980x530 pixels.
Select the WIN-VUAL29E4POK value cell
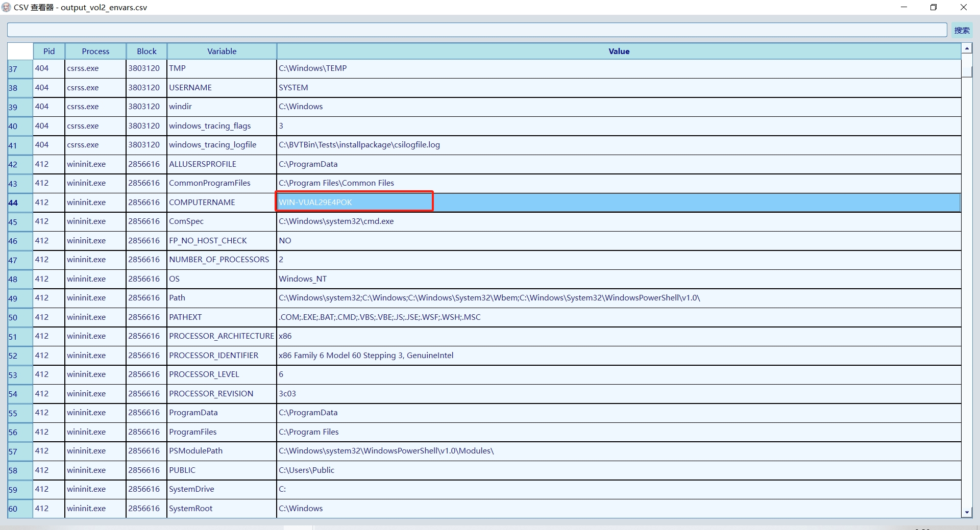pos(619,203)
